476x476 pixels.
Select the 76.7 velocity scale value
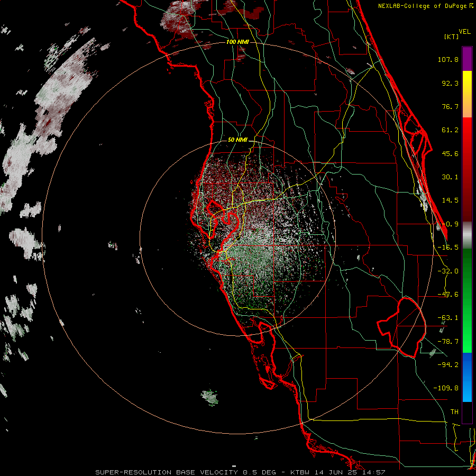point(450,106)
